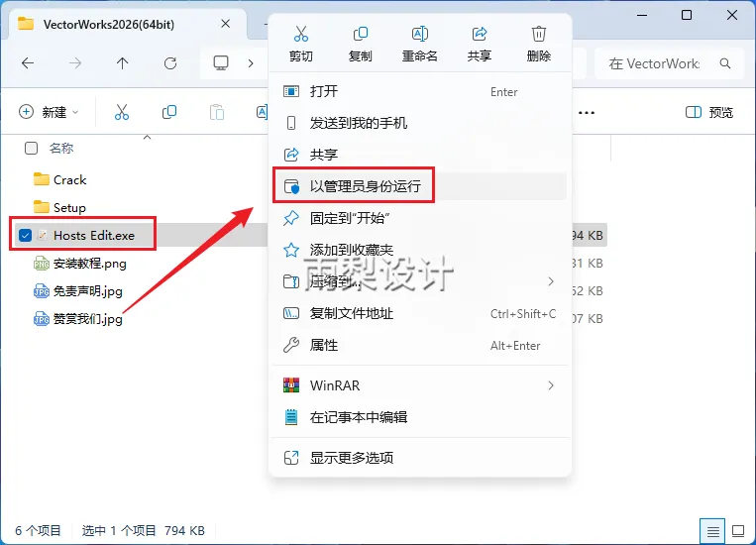The width and height of the screenshot is (756, 545).
Task: Click the Delete (删除) trash icon
Action: pyautogui.click(x=539, y=34)
